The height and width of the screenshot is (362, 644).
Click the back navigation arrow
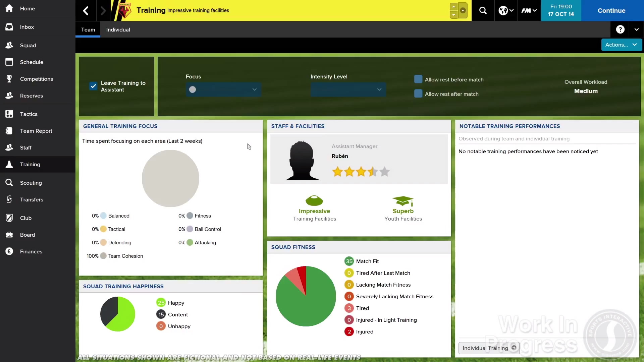click(x=86, y=11)
